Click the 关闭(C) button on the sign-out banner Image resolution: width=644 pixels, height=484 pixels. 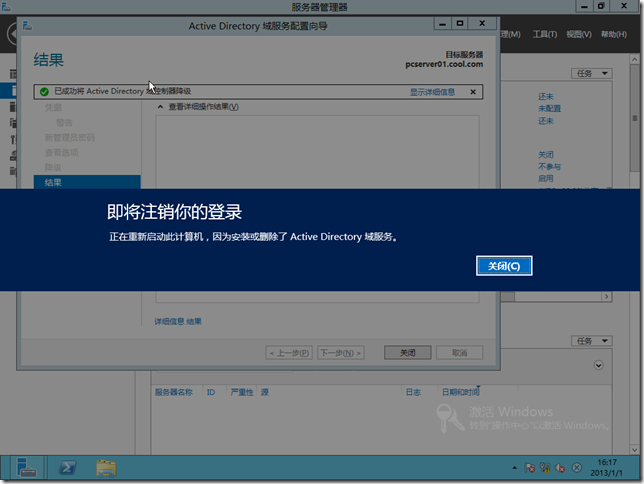pos(504,266)
